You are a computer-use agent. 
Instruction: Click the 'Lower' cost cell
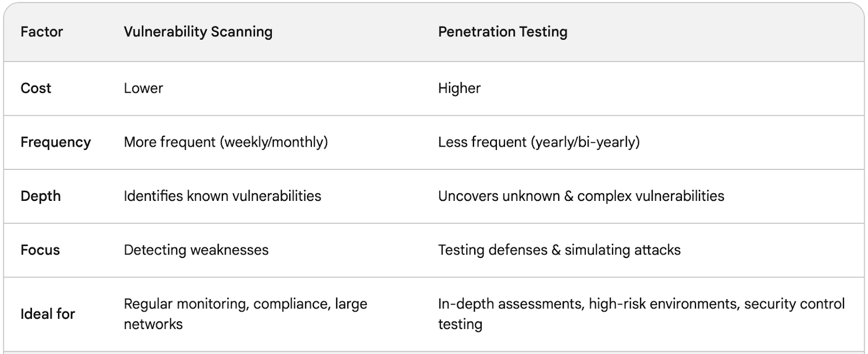click(143, 88)
